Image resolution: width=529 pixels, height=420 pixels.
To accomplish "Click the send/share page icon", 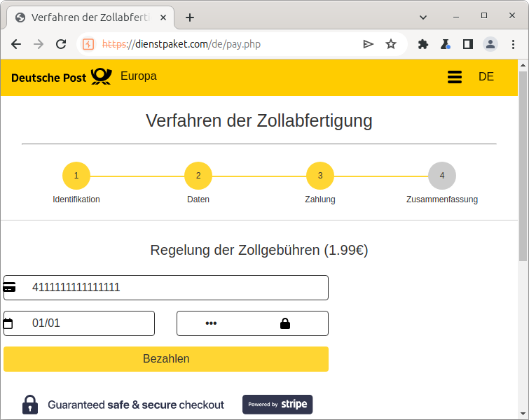I will (369, 44).
